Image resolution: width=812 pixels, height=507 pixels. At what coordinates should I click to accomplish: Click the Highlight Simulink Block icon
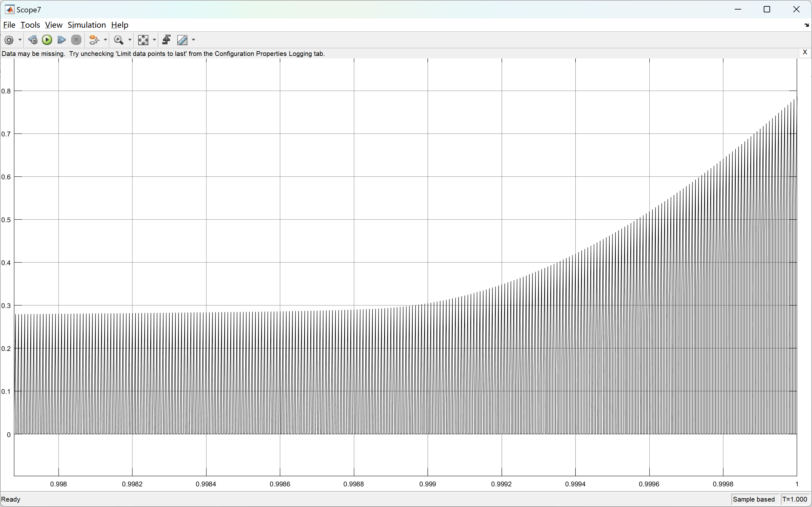click(94, 40)
